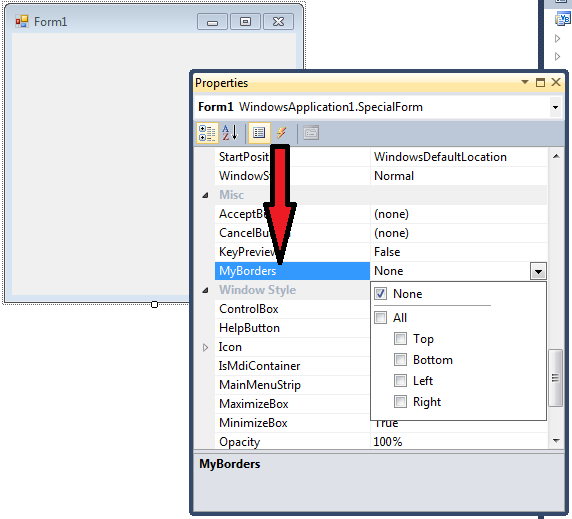Check the All borders checkbox
The width and height of the screenshot is (572, 519).
(380, 318)
